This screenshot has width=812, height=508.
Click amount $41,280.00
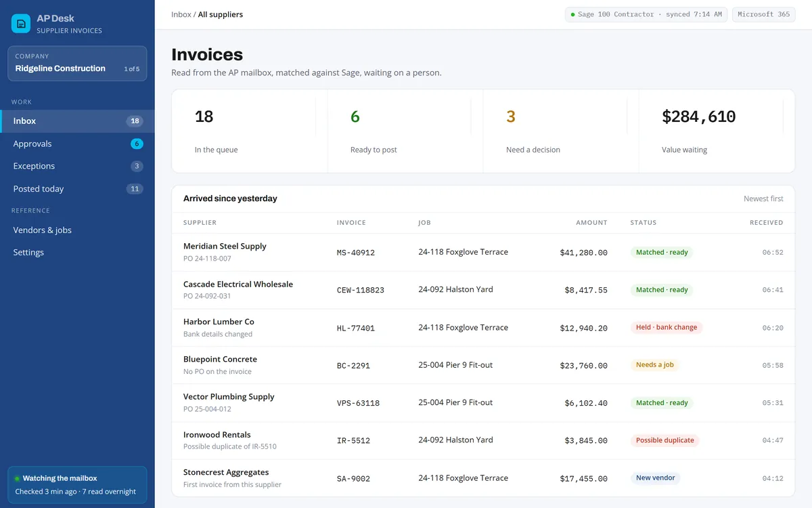pos(584,253)
